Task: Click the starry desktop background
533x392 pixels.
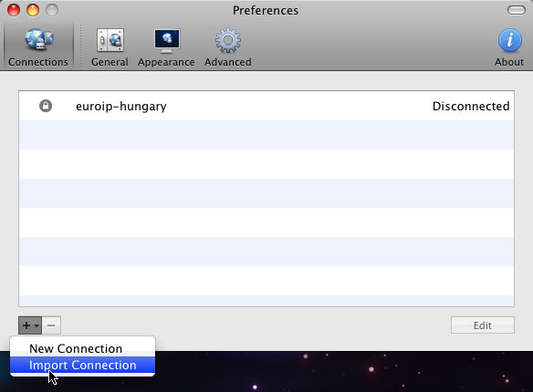Action: point(340,372)
